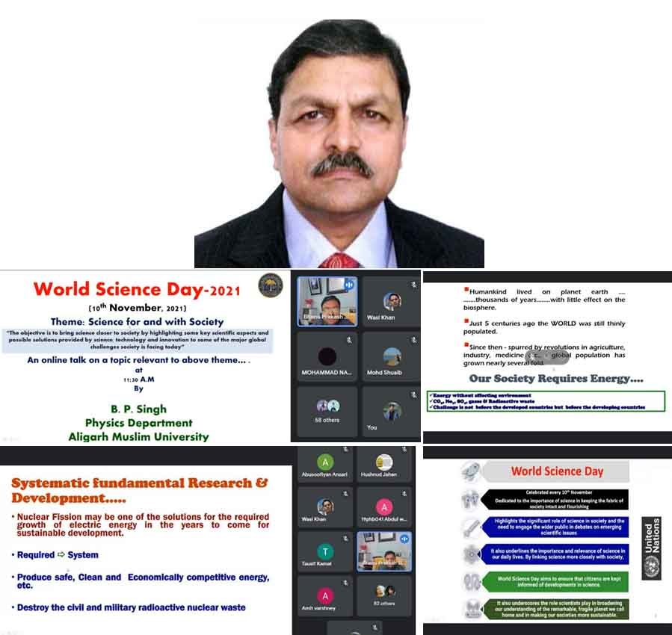Click Abusoofiyan Ansari's green A avatar
Image resolution: width=672 pixels, height=635 pixels.
pos(325,462)
